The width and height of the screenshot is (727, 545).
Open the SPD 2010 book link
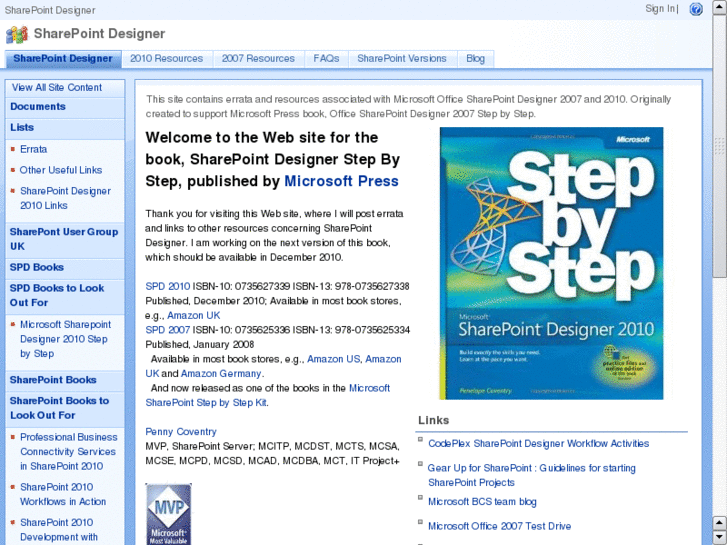pyautogui.click(x=168, y=286)
